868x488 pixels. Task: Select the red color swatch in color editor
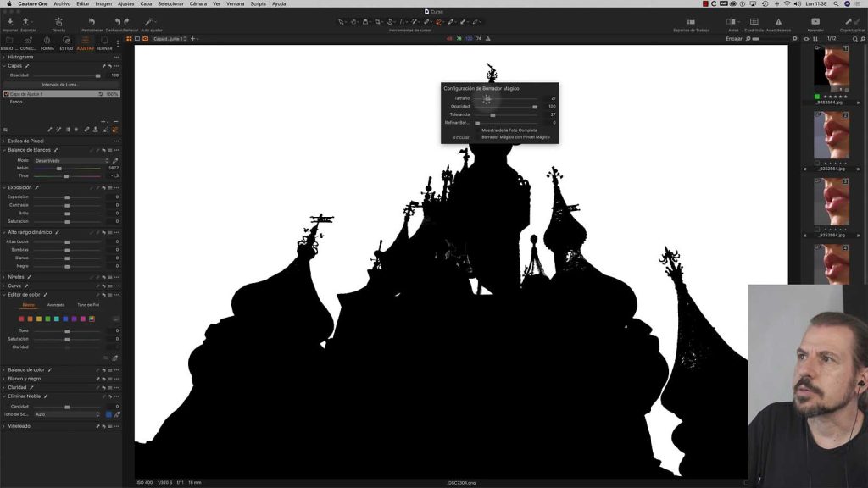coord(21,319)
